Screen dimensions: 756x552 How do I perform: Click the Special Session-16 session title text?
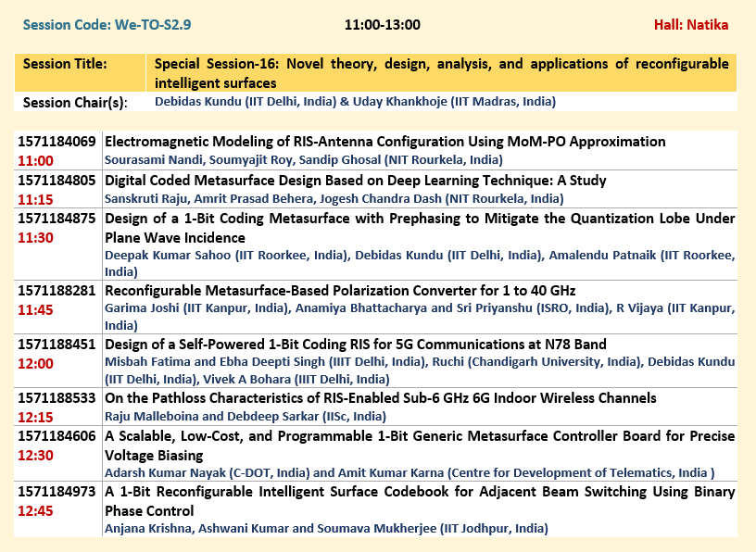point(440,73)
